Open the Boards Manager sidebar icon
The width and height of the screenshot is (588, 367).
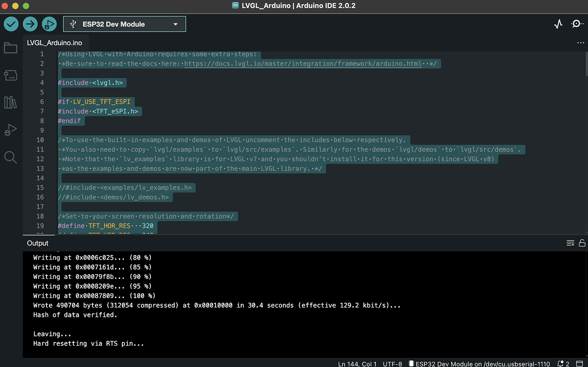click(x=11, y=75)
